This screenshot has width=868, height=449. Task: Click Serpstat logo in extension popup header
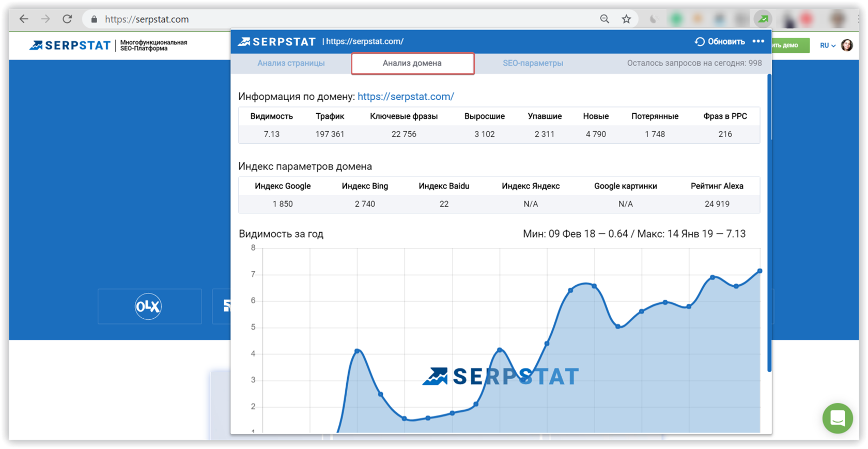tap(277, 41)
